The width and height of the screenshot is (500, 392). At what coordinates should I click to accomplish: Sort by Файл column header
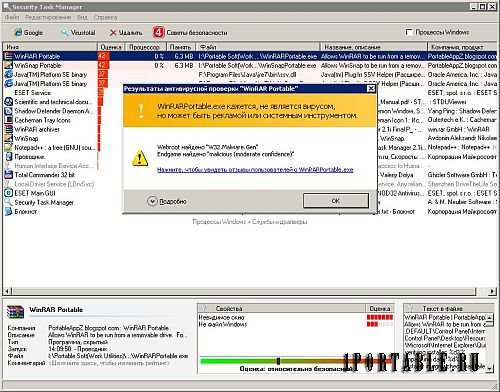click(x=258, y=47)
